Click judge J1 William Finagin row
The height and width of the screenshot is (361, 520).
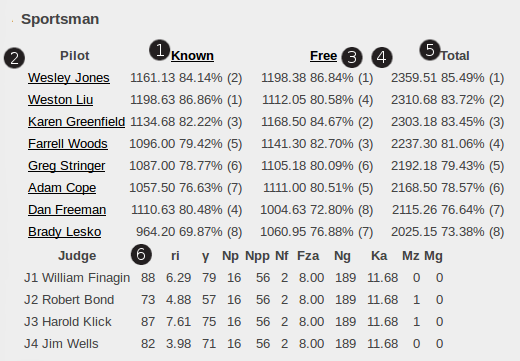pos(233,278)
